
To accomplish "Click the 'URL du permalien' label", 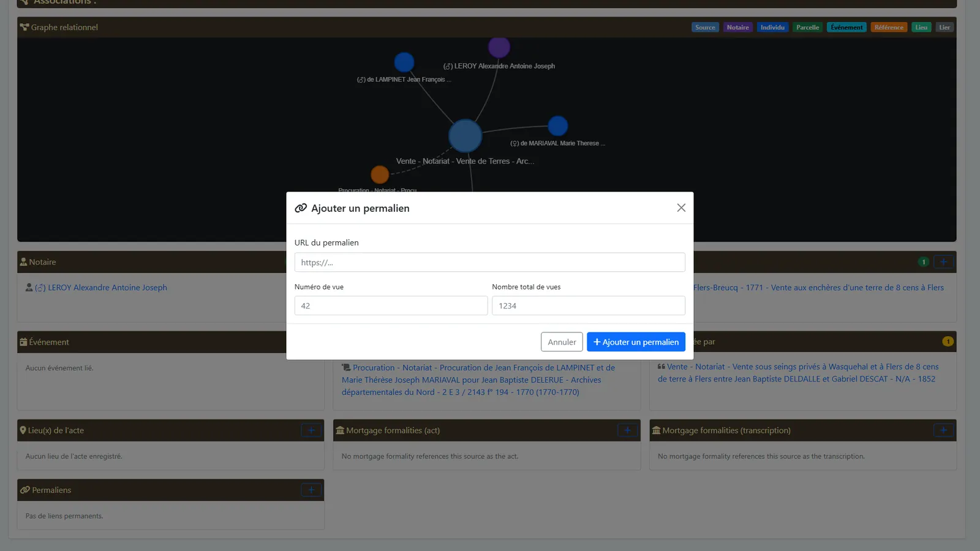I will pyautogui.click(x=326, y=242).
